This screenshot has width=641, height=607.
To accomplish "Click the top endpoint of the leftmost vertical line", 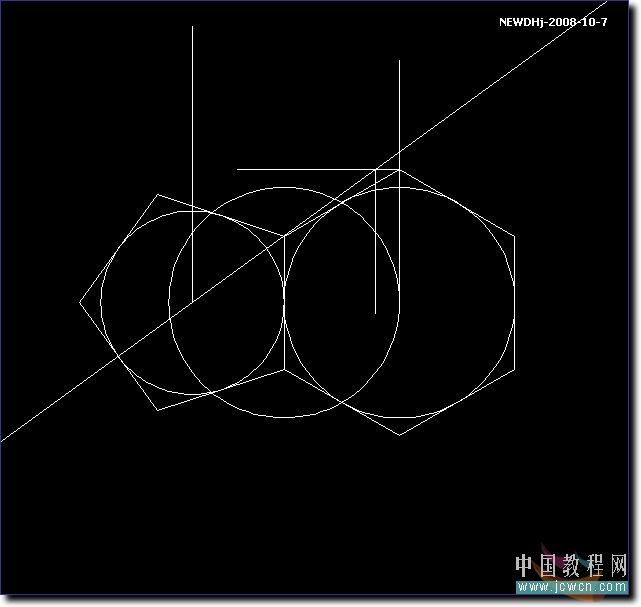I will coord(192,27).
